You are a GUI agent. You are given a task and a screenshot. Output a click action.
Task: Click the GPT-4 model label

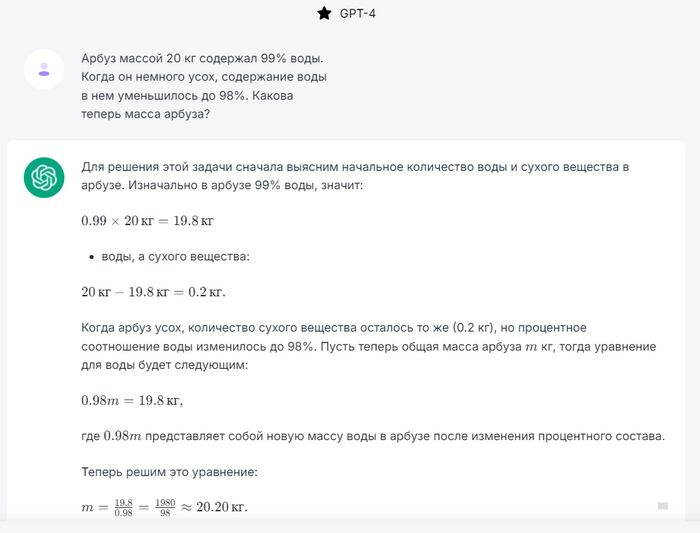[x=357, y=13]
